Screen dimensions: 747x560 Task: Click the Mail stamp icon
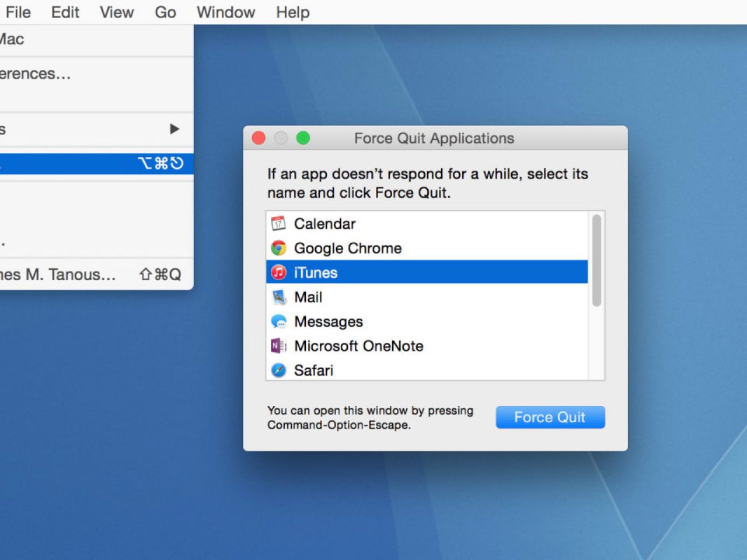(x=278, y=297)
